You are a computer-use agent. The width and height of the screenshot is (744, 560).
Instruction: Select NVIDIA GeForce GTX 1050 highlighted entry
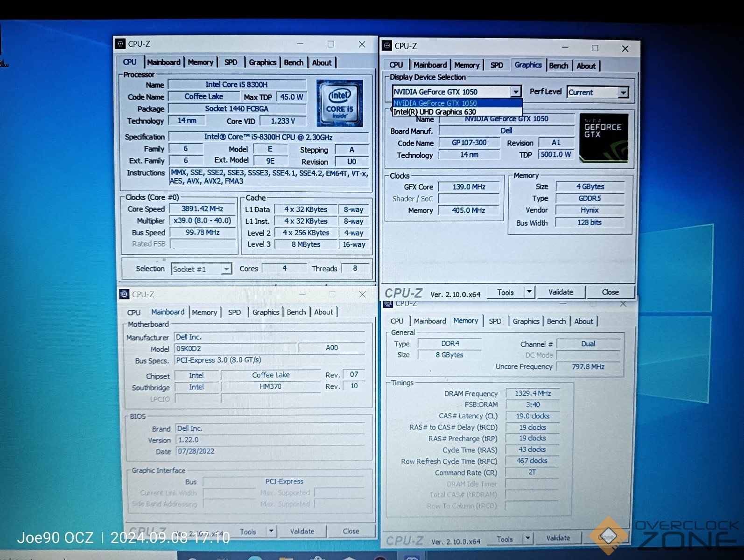click(456, 103)
